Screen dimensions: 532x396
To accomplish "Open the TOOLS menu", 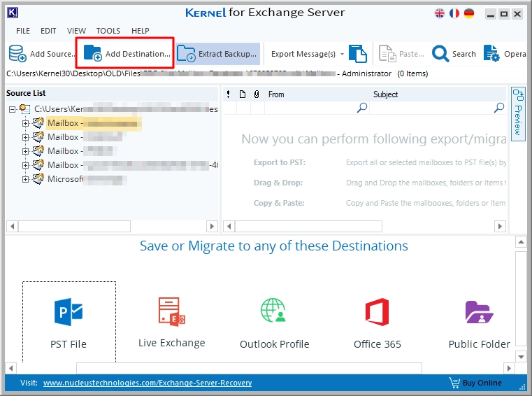I will point(108,31).
